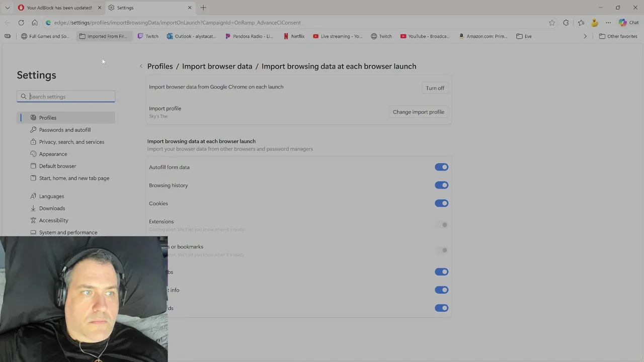Open the Netflix bookmark

(x=294, y=36)
